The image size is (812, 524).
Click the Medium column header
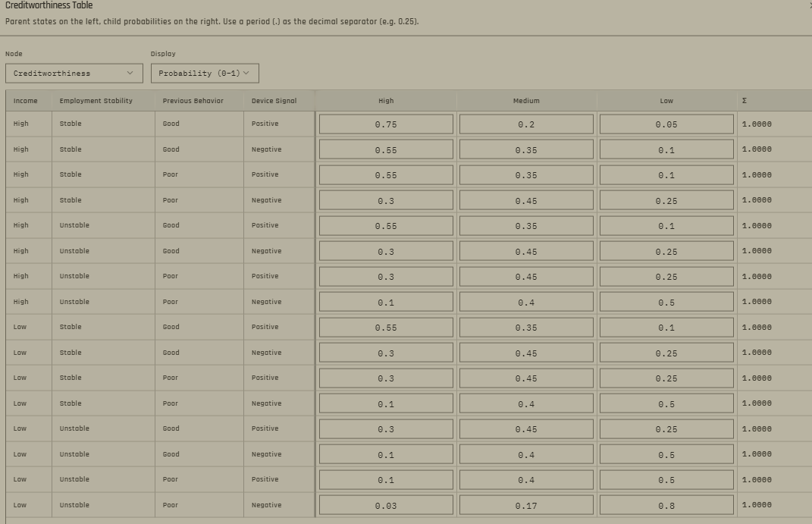coord(526,101)
